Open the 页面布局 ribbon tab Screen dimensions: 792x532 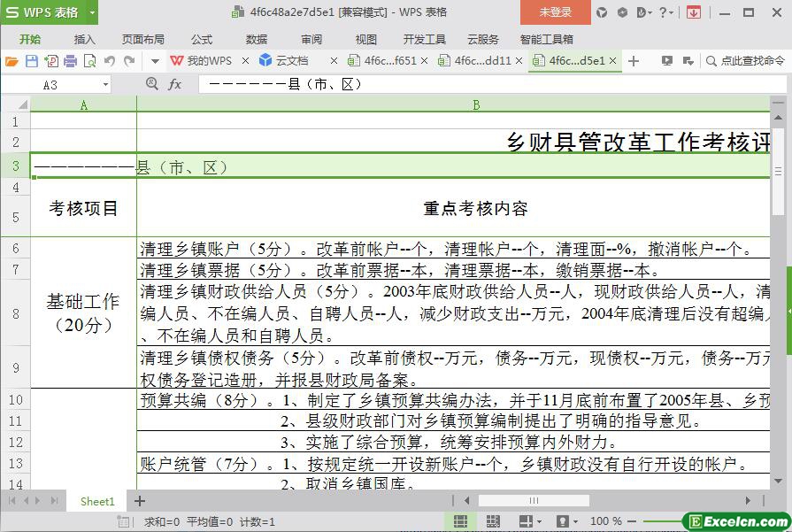(x=143, y=40)
